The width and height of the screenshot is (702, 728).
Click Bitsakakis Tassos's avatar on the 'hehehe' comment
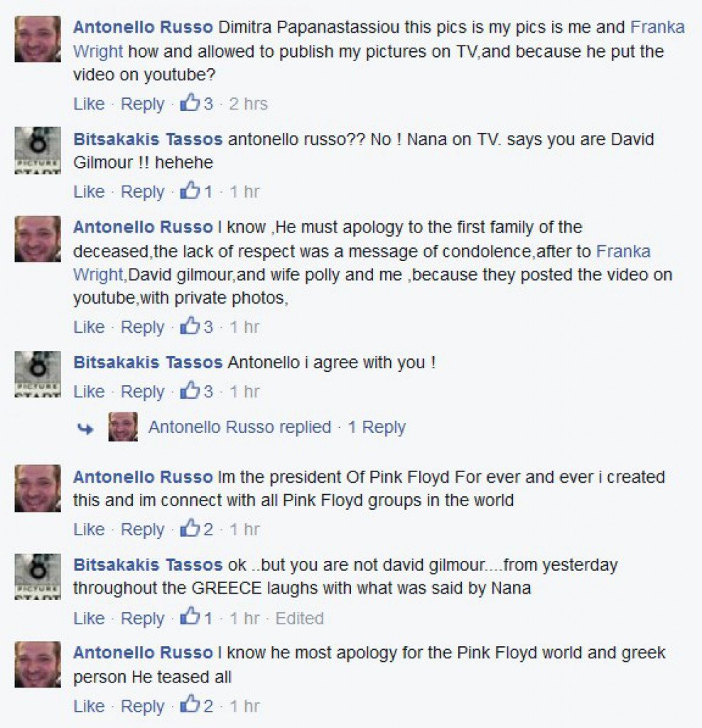pos(38,150)
